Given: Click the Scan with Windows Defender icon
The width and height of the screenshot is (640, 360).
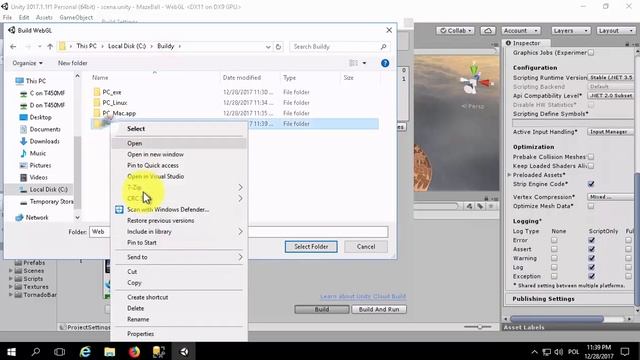Looking at the screenshot, I should point(119,209).
